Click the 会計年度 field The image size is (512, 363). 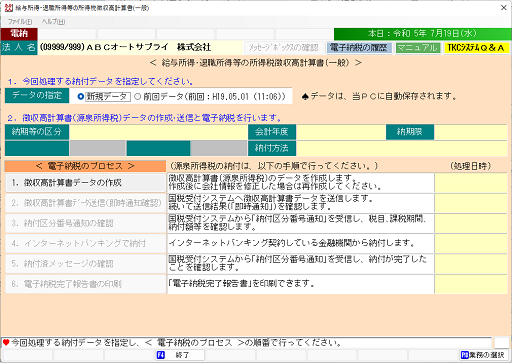pyautogui.click(x=341, y=132)
